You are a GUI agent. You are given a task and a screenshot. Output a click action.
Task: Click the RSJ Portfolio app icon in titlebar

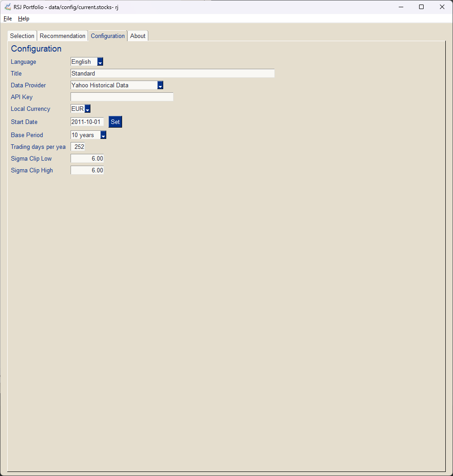(7, 7)
